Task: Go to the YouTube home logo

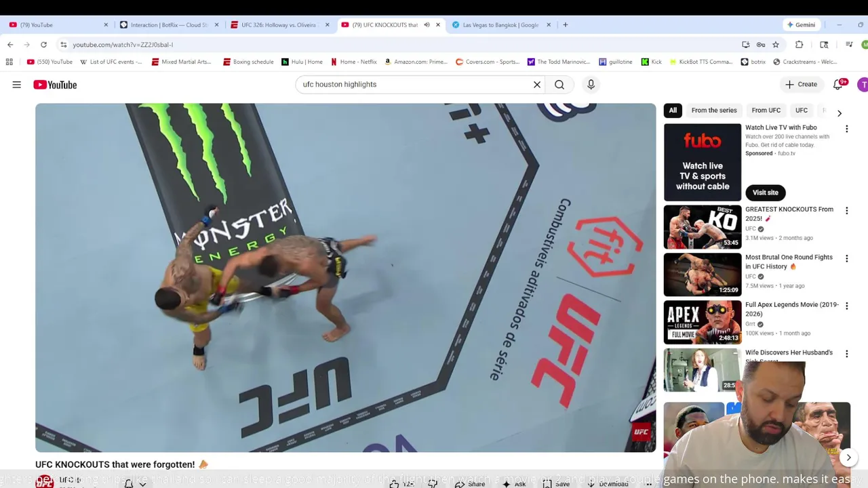Action: click(x=55, y=85)
